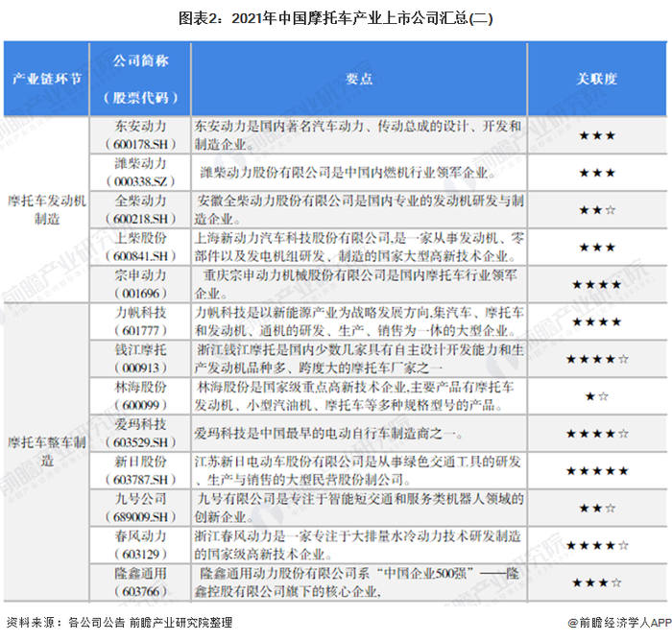Screen dimensions: 672x641
Task: Click the chart title 图表2：2021年中国摩托车产业上市公司汇总(二)
Action: click(336, 18)
